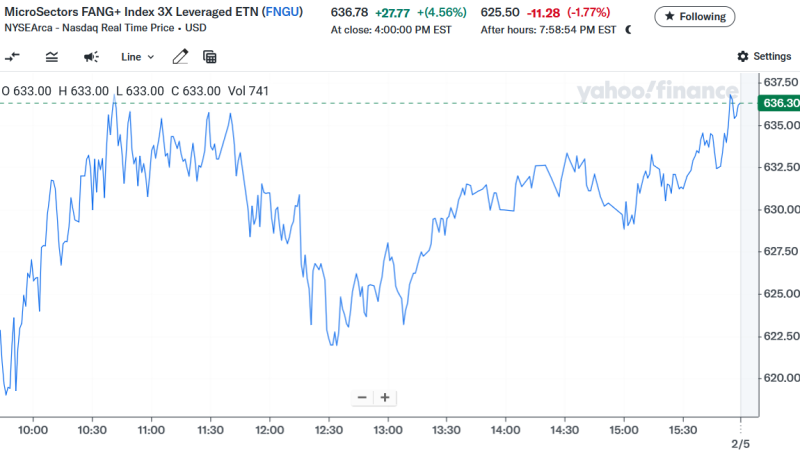Image resolution: width=800 pixels, height=455 pixels.
Task: Open the indicators icon in toolbar
Action: (x=52, y=57)
